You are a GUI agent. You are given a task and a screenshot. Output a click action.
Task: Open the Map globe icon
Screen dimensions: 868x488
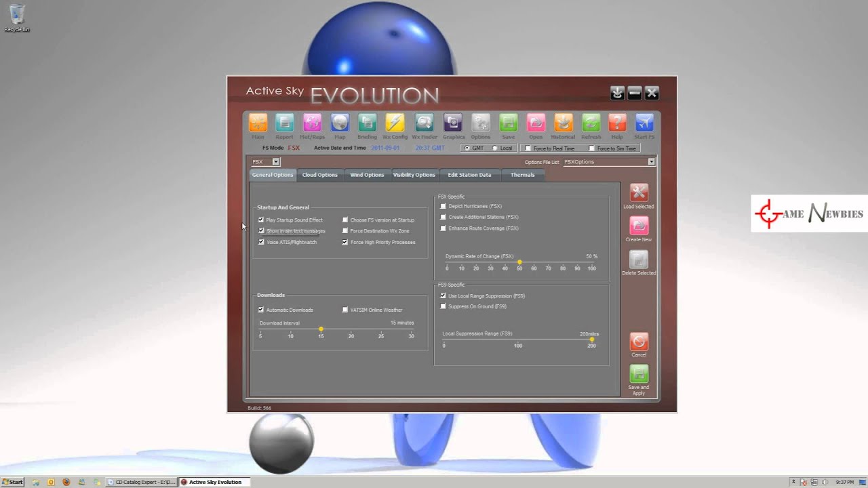pos(340,123)
